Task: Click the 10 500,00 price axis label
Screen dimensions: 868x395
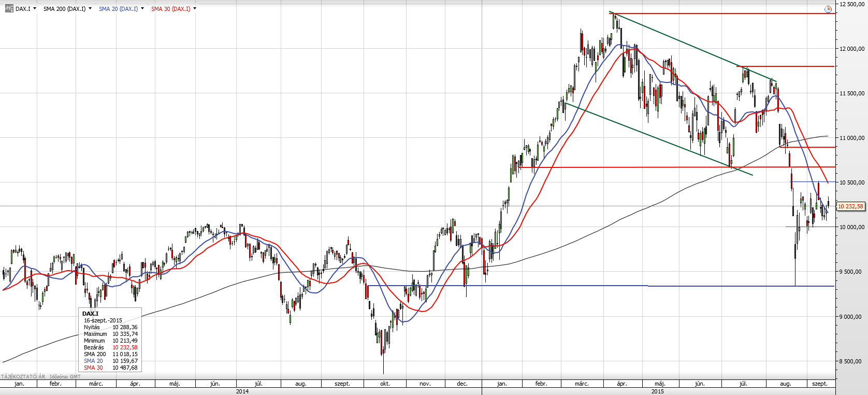Action: pos(852,182)
